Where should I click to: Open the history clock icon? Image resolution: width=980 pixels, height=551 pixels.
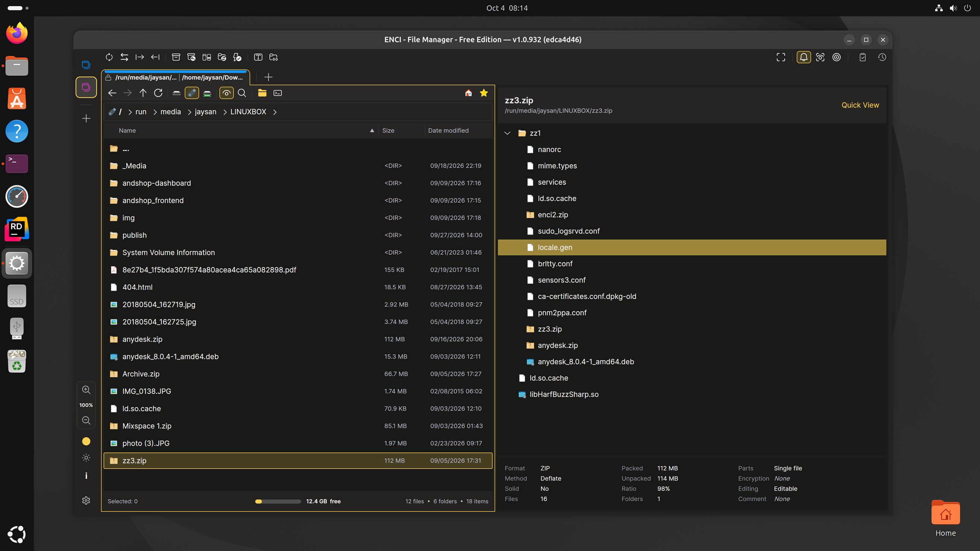pos(882,57)
